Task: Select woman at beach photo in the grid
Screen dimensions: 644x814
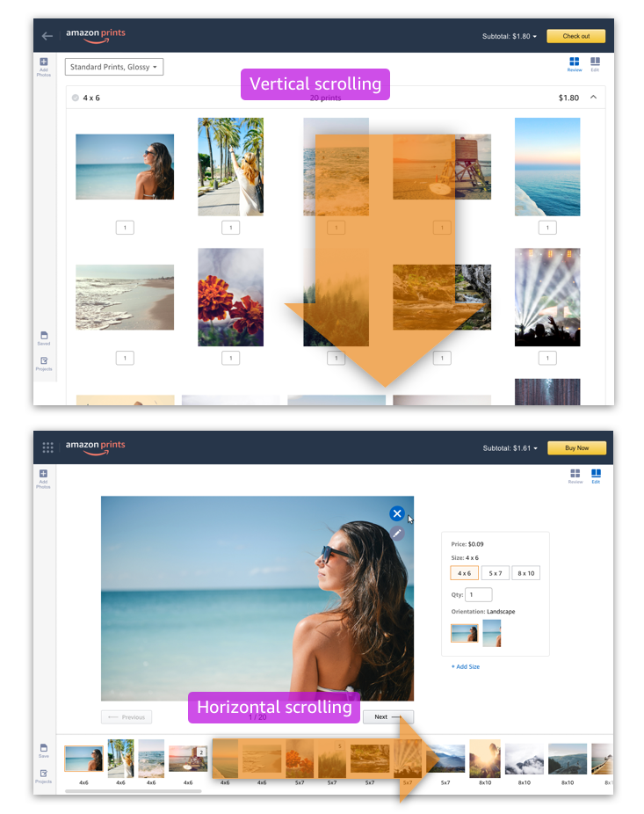Action: tap(125, 167)
